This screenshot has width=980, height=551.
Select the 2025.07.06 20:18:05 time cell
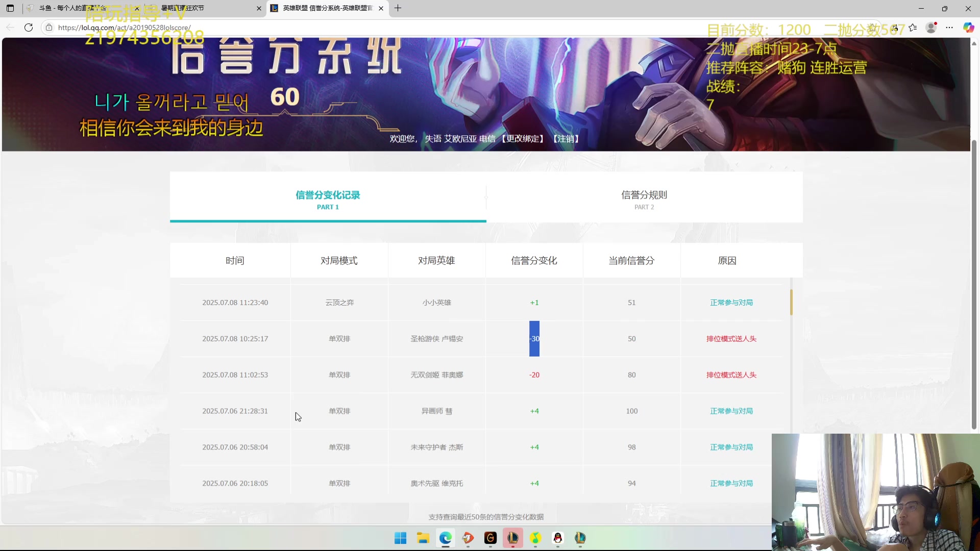click(x=235, y=484)
